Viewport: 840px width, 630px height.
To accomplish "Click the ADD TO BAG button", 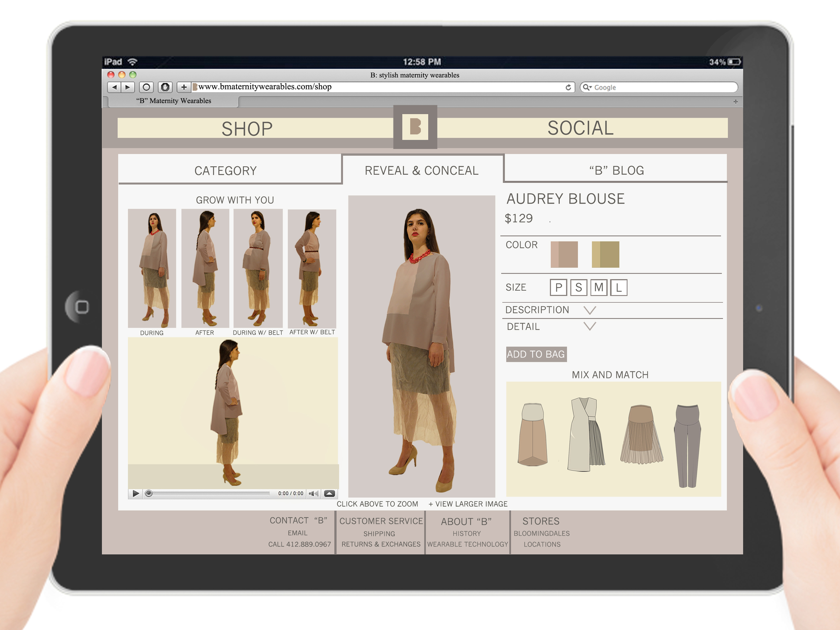I will point(536,354).
